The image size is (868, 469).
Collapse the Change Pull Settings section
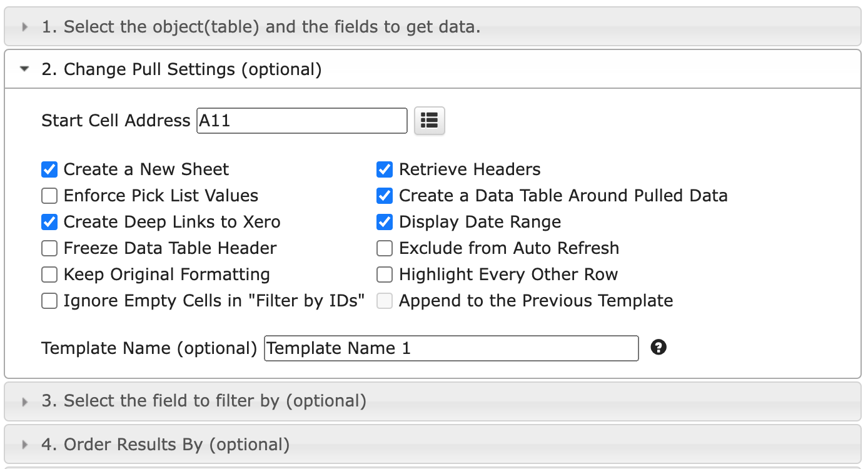coord(181,69)
